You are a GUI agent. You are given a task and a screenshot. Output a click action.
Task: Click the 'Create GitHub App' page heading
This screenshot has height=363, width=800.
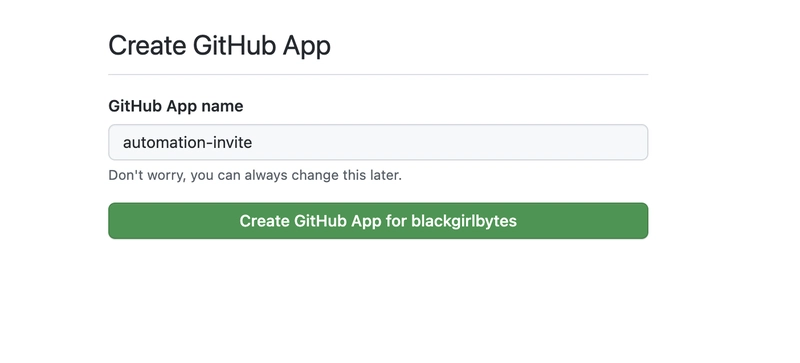[x=219, y=46]
